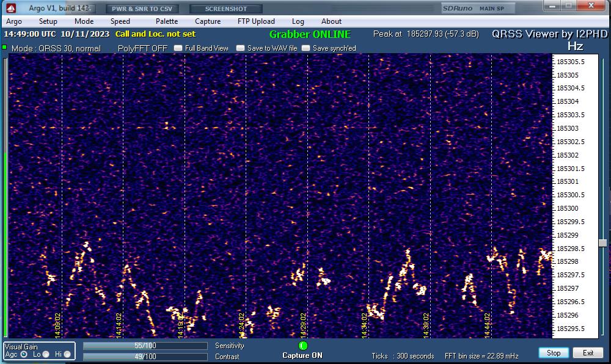611x364 pixels.
Task: Select the Hi visual gain radio button
Action: pyautogui.click(x=67, y=354)
